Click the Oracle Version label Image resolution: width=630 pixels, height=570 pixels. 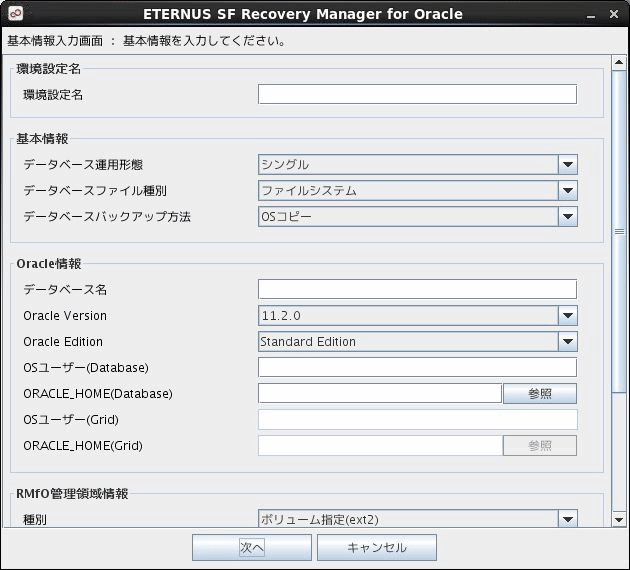coord(65,316)
